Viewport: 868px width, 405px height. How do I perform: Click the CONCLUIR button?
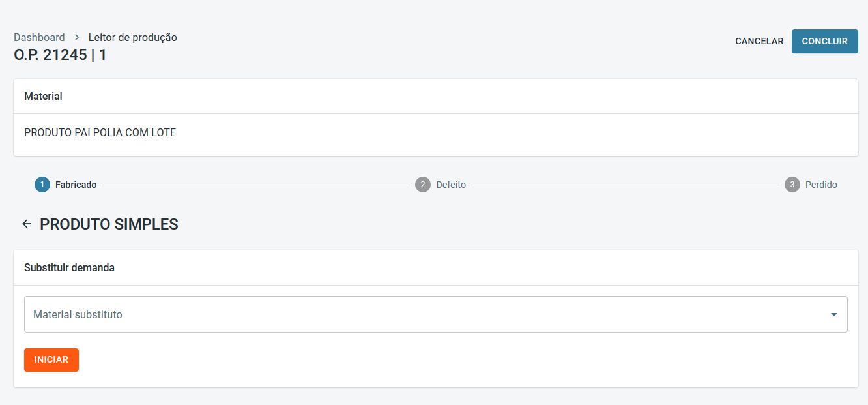[x=824, y=41]
